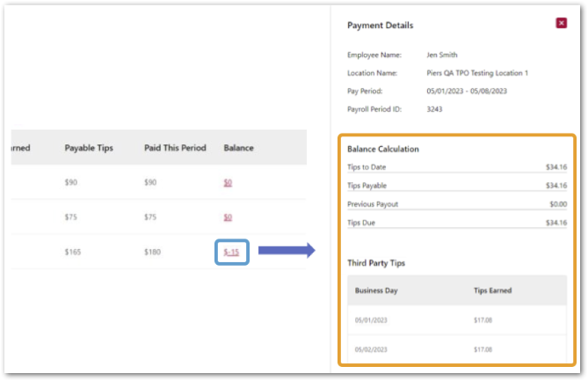Image resolution: width=588 pixels, height=381 pixels.
Task: Click the employee name Jen Smith
Action: tap(444, 55)
